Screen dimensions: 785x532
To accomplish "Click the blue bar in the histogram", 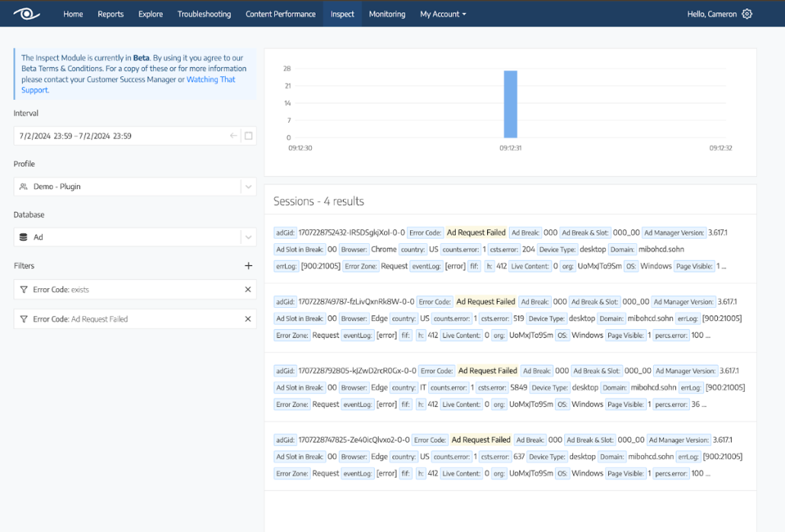I will point(510,104).
